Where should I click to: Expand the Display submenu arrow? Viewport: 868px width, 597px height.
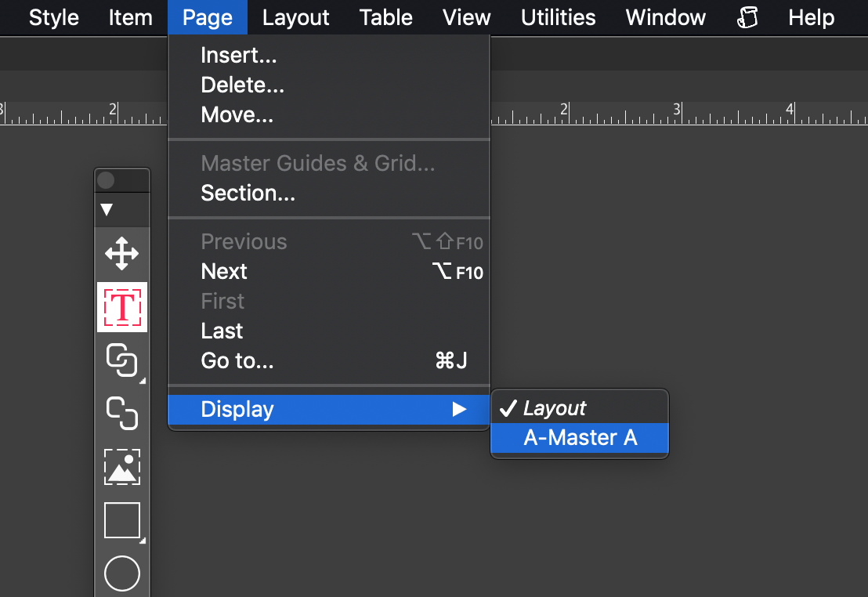(459, 409)
